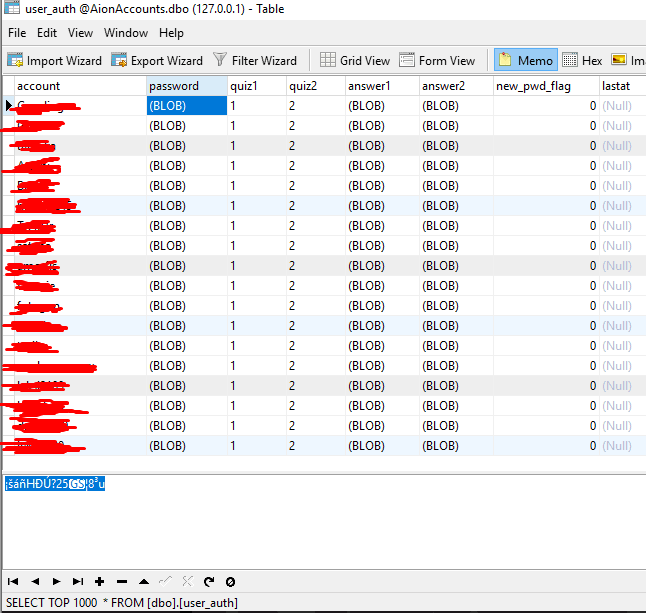Launch the Export Wizard
Viewport: 646px width, 613px height.
point(157,60)
